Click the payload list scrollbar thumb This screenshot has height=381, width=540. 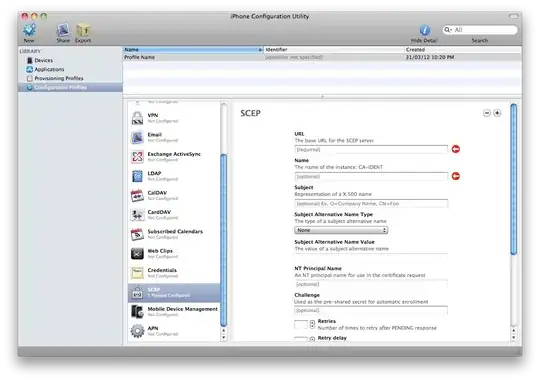tap(224, 240)
